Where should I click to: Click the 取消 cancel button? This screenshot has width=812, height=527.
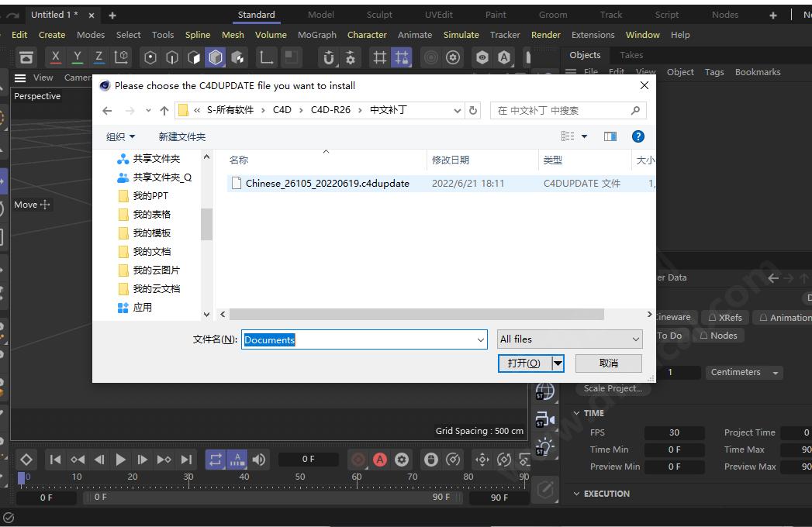pyautogui.click(x=609, y=363)
